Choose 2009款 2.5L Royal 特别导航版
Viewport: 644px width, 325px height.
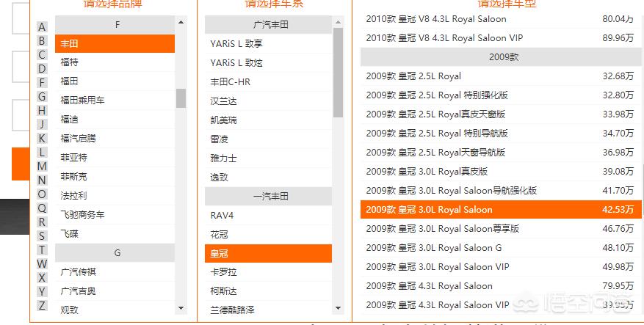point(501,134)
